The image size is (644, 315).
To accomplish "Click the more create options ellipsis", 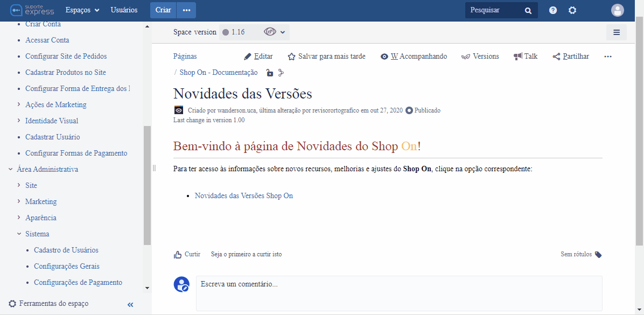I will coord(186,10).
